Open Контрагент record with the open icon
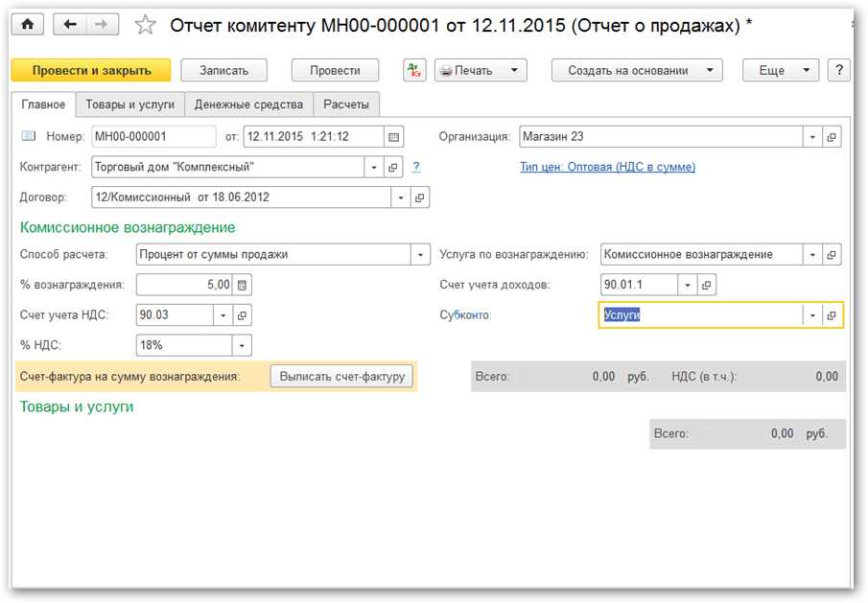Image resolution: width=868 pixels, height=603 pixels. 392,168
